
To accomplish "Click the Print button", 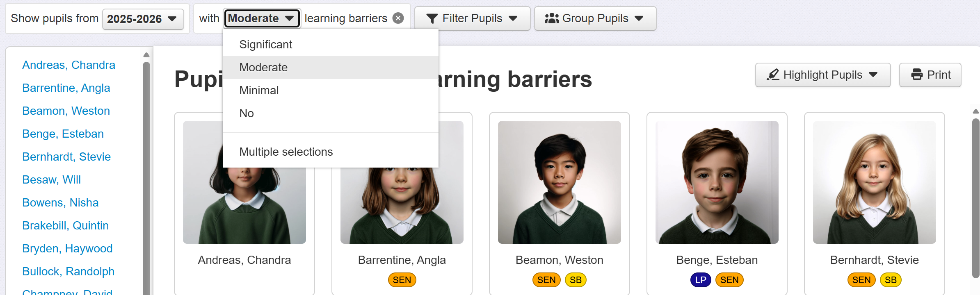I will coord(930,75).
